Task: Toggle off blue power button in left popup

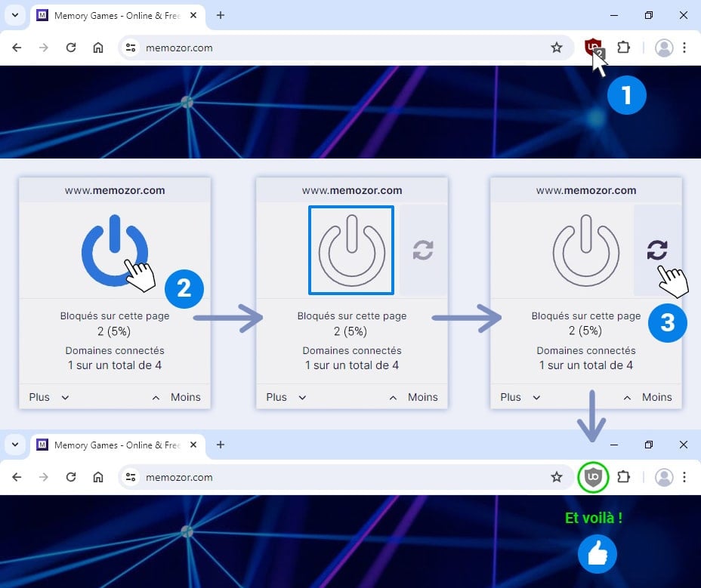Action: [114, 250]
